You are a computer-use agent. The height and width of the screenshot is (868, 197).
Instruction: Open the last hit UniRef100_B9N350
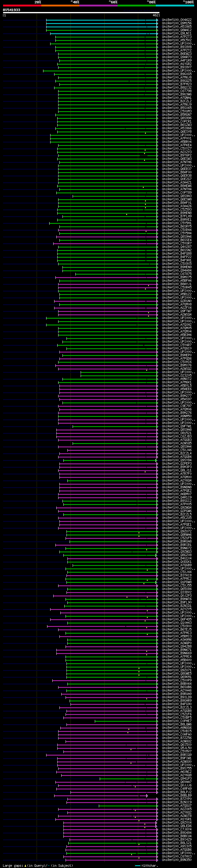[x=177, y=860]
